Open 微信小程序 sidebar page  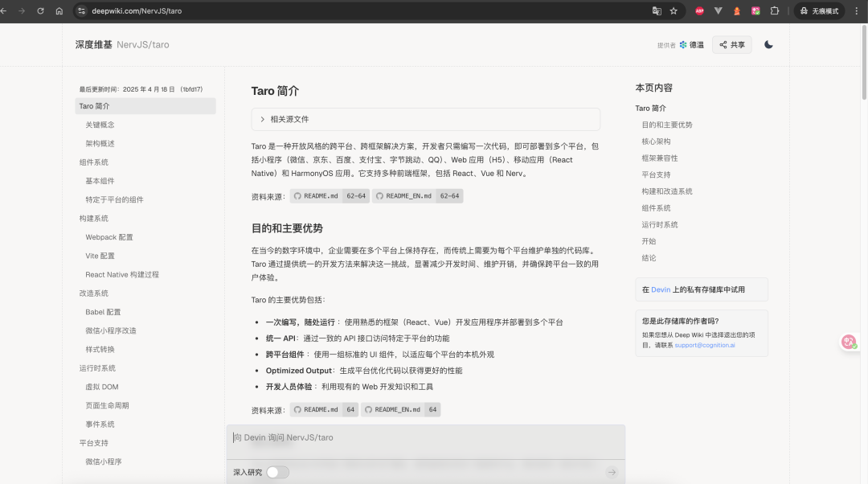coord(104,461)
